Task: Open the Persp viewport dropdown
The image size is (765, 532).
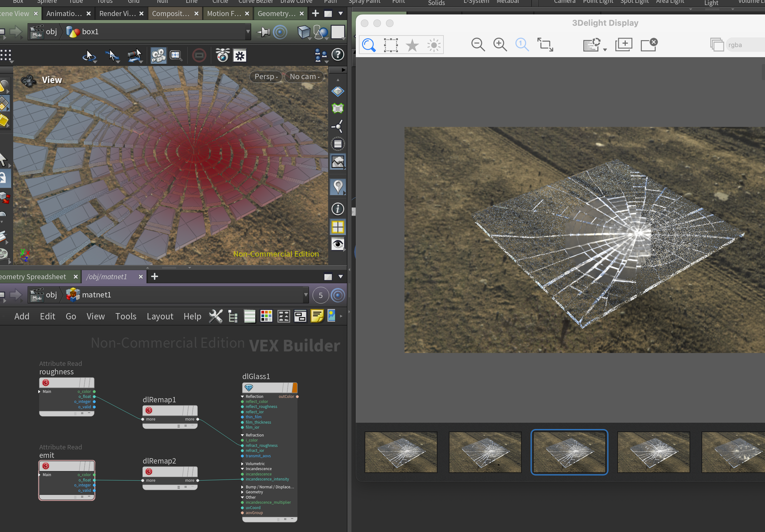Action: tap(266, 77)
